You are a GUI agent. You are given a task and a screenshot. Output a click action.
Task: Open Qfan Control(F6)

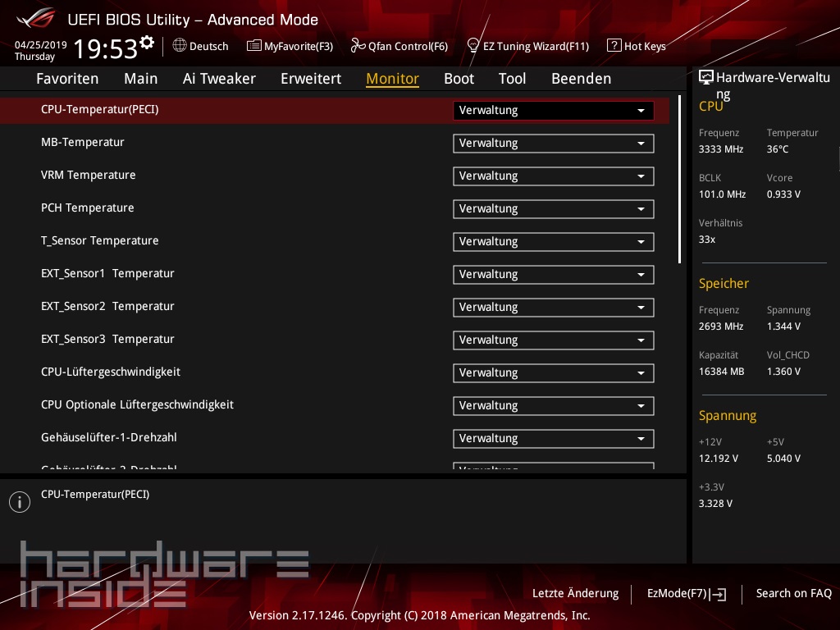click(399, 46)
